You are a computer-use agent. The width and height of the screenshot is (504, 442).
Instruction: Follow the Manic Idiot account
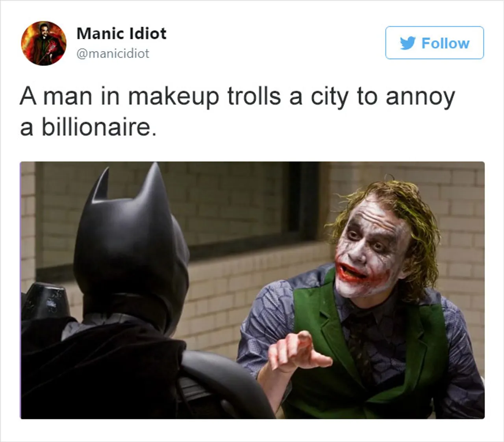tap(434, 43)
